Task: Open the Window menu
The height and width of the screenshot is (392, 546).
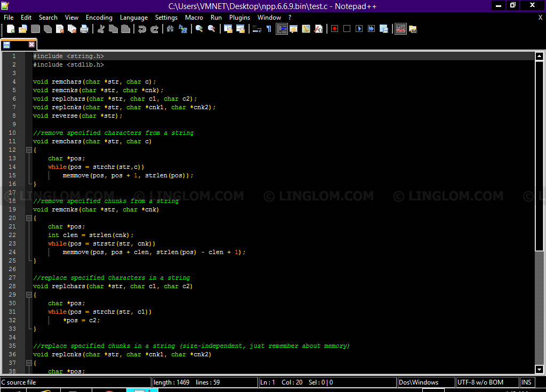Action: 269,18
